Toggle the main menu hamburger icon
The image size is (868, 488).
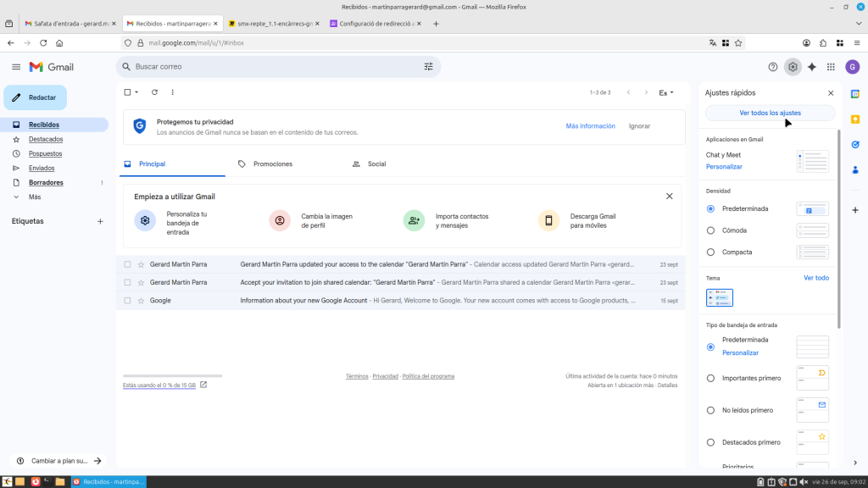[16, 67]
